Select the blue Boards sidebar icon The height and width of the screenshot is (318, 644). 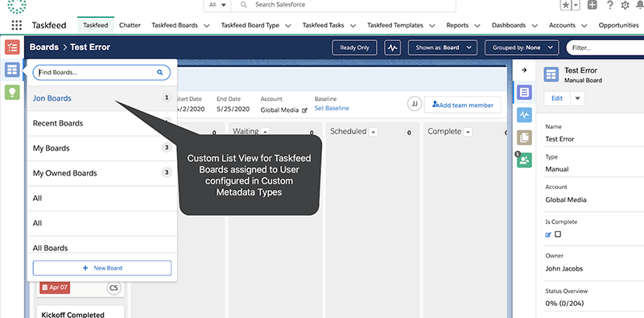(x=12, y=70)
